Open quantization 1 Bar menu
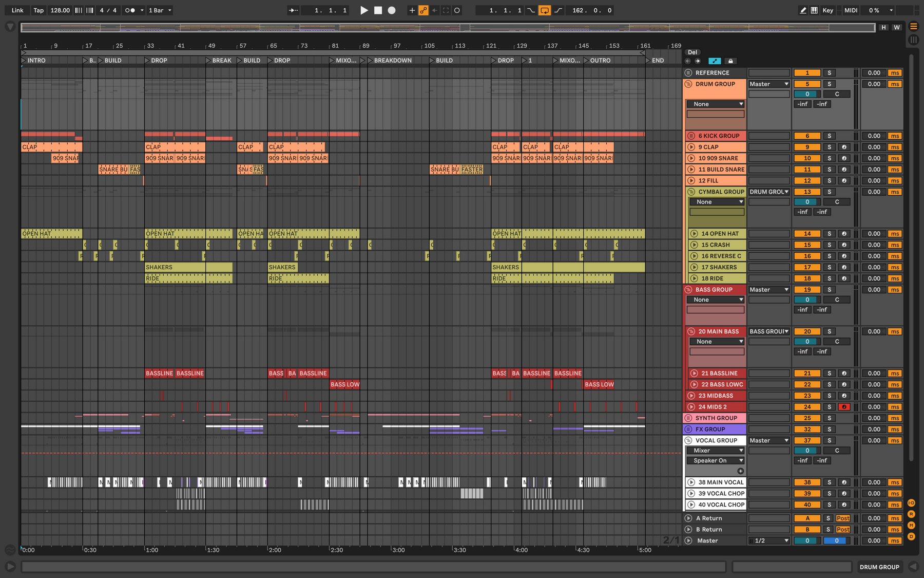 [x=160, y=10]
